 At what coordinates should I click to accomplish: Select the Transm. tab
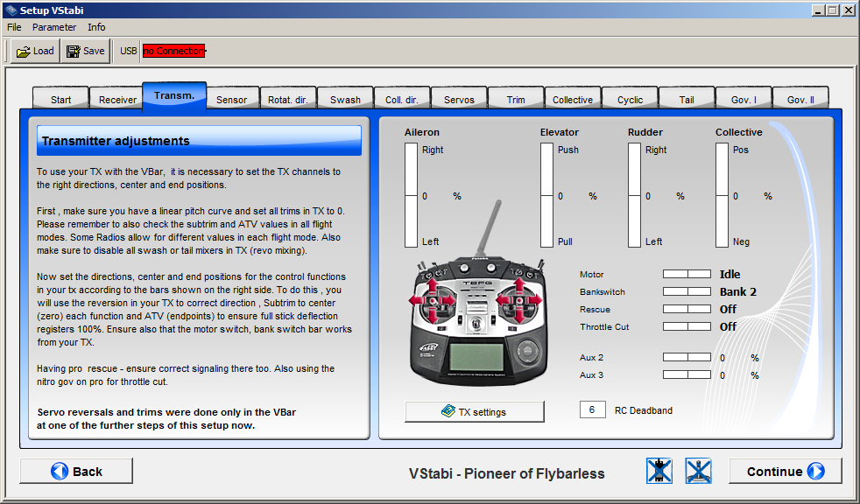pos(174,96)
